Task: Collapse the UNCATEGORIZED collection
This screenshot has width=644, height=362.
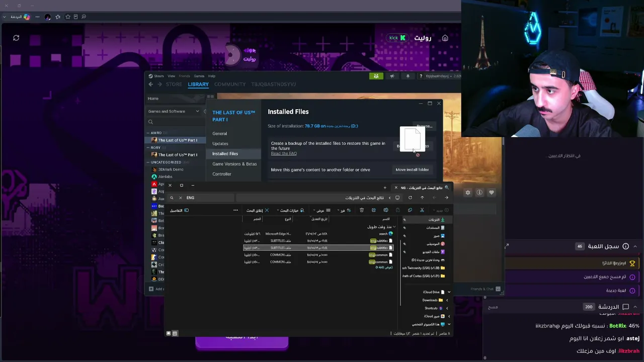Action: coord(148,162)
